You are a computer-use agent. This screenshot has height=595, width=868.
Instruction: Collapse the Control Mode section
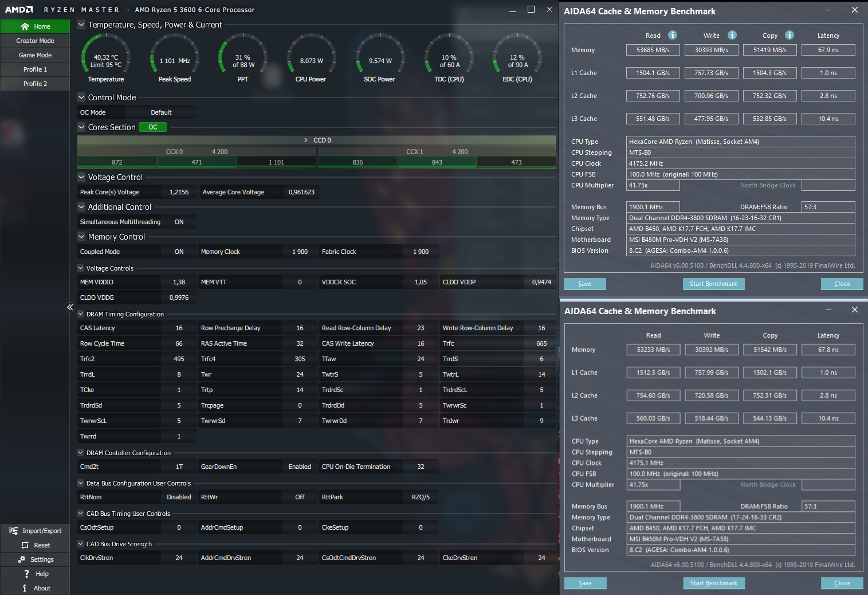pyautogui.click(x=81, y=97)
